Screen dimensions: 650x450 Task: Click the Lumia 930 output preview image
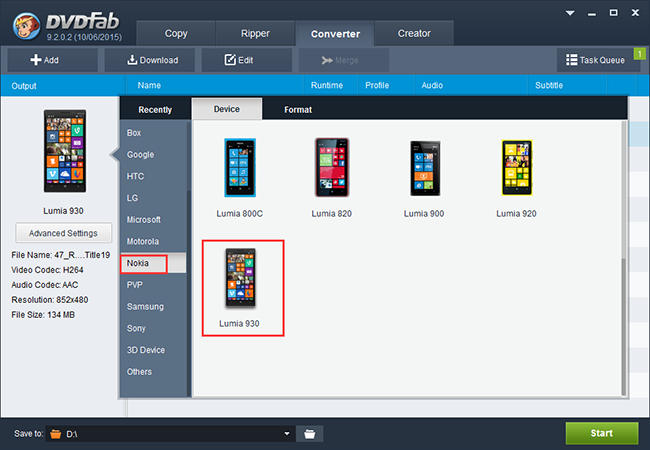click(x=65, y=151)
